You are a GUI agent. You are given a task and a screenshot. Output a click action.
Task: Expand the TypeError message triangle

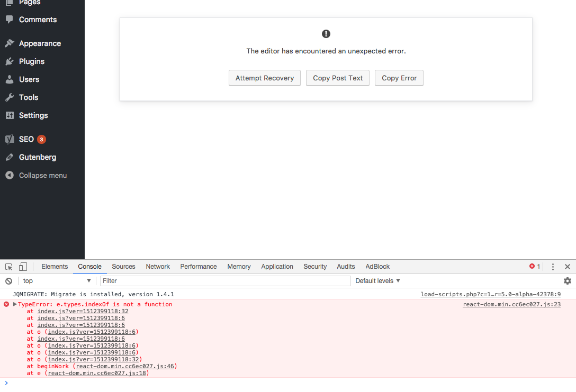pos(15,304)
